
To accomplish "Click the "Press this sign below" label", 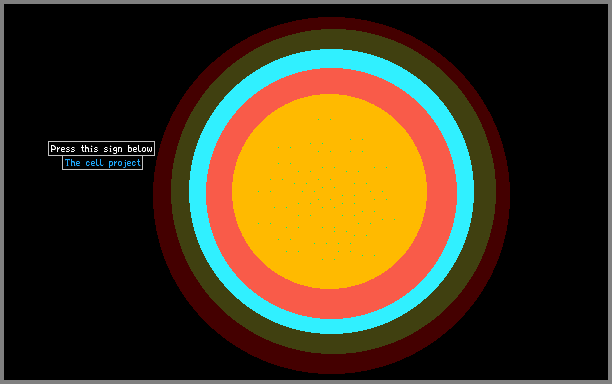I will pyautogui.click(x=101, y=149).
